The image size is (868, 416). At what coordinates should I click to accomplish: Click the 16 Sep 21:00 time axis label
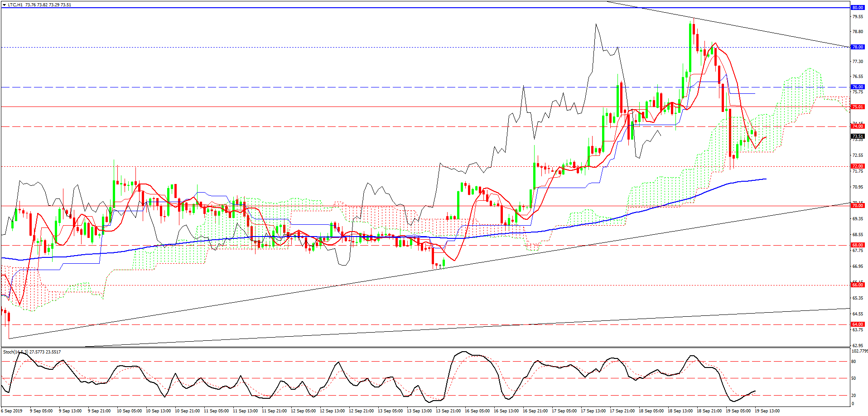click(535, 411)
